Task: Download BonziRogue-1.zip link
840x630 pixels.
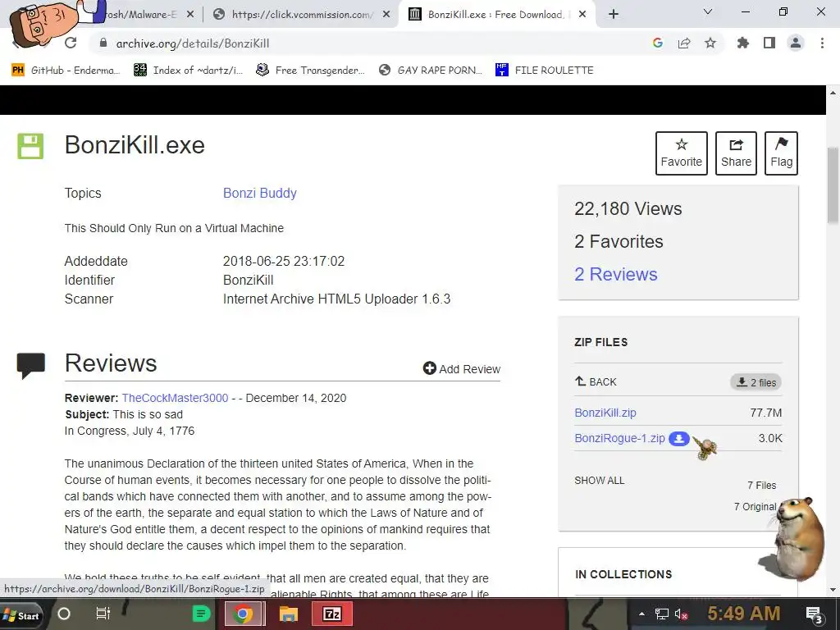Action: coord(619,438)
